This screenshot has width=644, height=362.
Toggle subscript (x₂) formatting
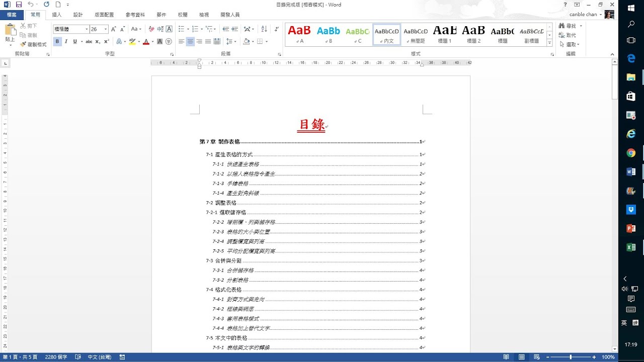click(98, 41)
